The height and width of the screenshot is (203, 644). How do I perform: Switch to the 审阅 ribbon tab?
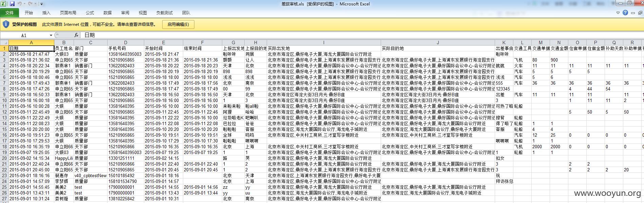coord(125,13)
